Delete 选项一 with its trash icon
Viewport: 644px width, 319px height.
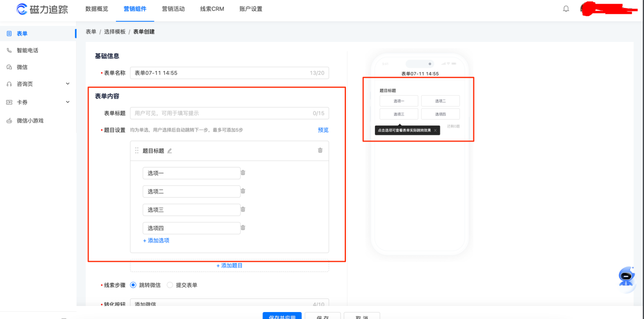(x=243, y=173)
